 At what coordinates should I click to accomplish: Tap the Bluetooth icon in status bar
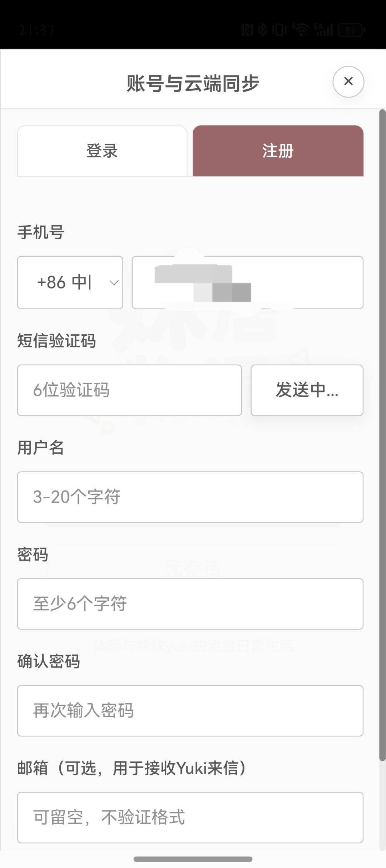[x=263, y=30]
